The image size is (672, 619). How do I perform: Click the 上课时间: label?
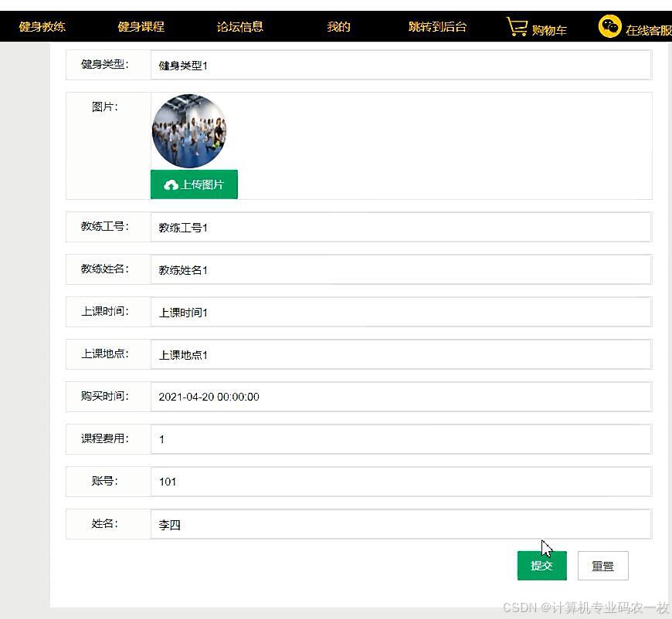point(105,311)
